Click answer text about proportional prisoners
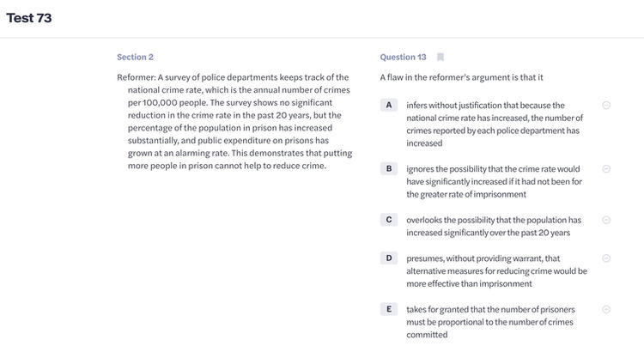Screen dimensions: 644x358 [490, 322]
